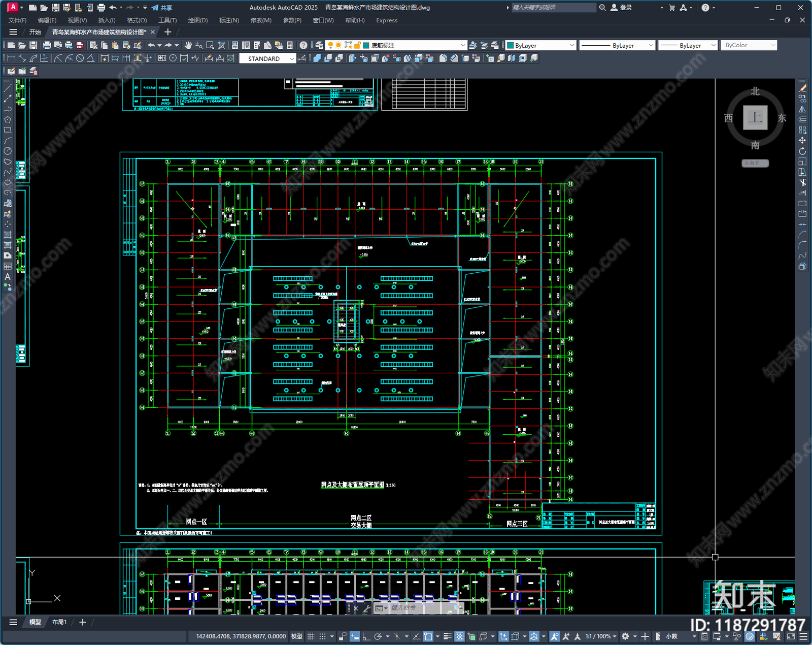812x645 pixels.
Task: Open the workspace settings gear icon
Action: click(625, 636)
